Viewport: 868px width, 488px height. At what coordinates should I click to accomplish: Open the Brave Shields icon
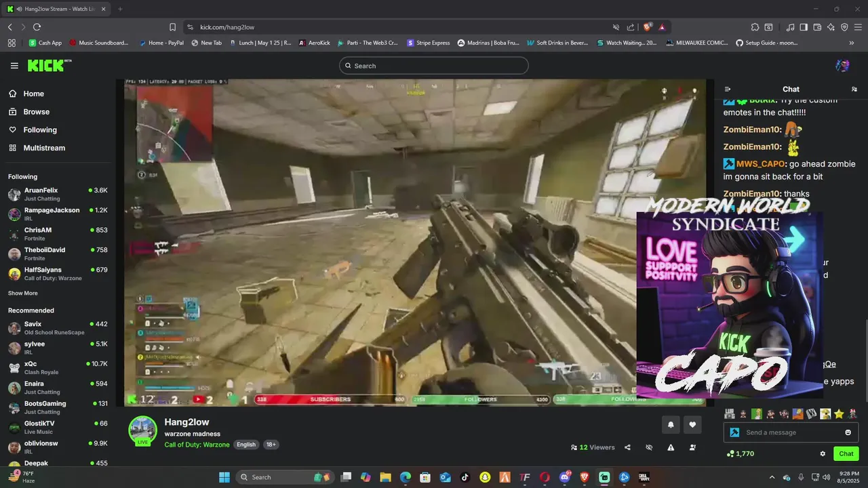(x=648, y=27)
